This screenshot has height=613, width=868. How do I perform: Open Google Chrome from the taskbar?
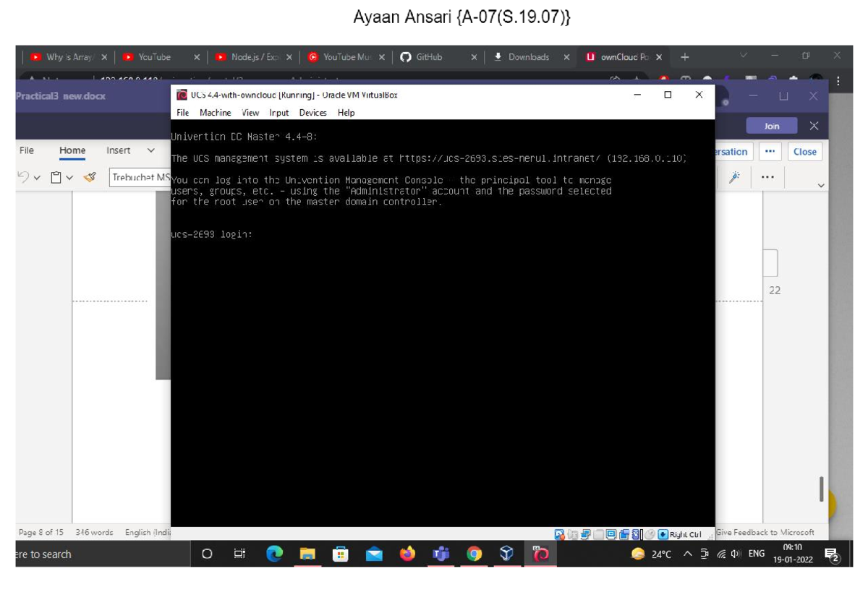[x=474, y=554]
